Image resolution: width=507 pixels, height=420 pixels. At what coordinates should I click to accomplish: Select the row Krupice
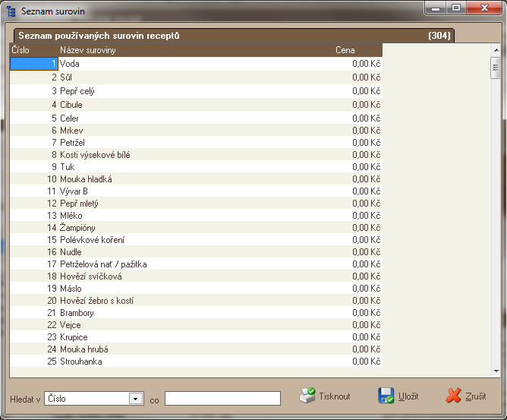tap(197, 337)
